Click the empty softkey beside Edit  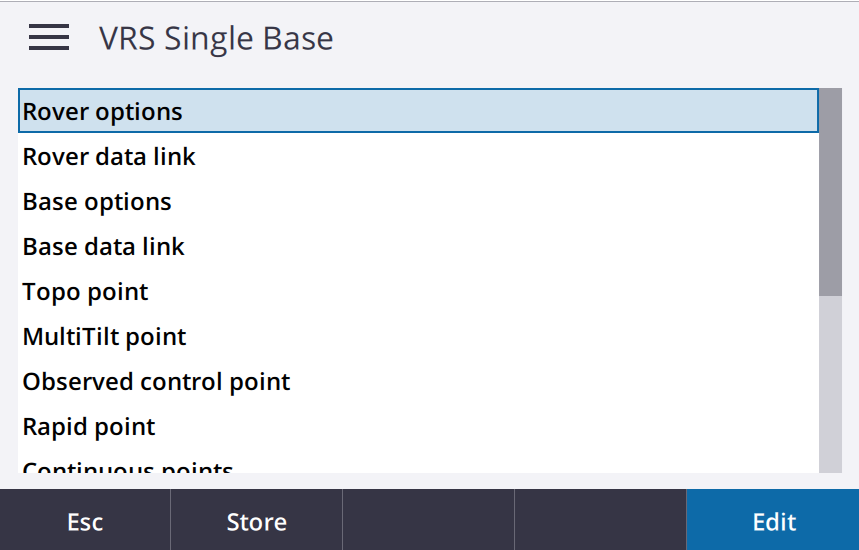(600, 520)
